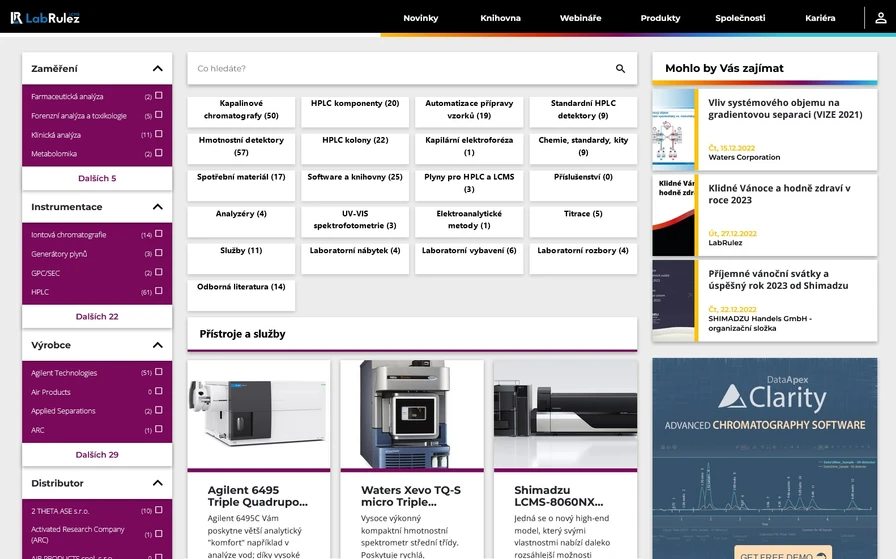Tick the Generátory plynů checkbox

click(x=159, y=253)
